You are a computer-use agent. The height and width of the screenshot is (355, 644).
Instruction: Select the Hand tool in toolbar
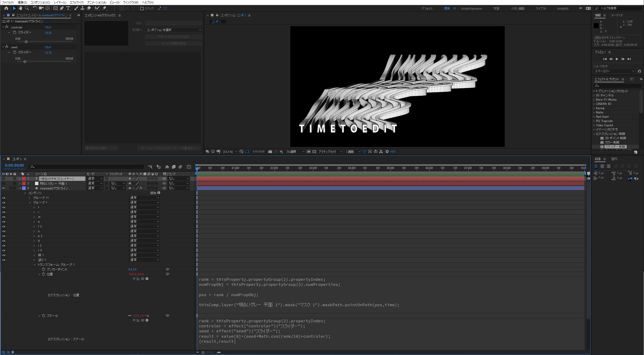[x=21, y=8]
